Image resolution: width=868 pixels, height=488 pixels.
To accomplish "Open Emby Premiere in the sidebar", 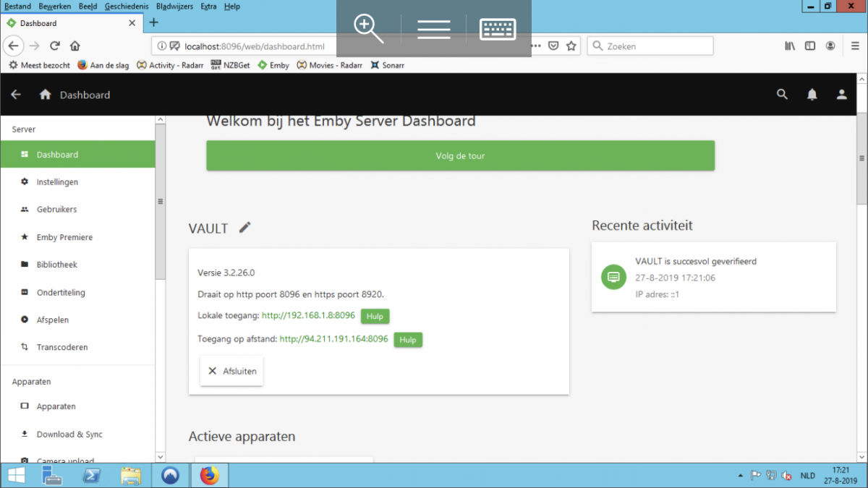I will point(77,237).
